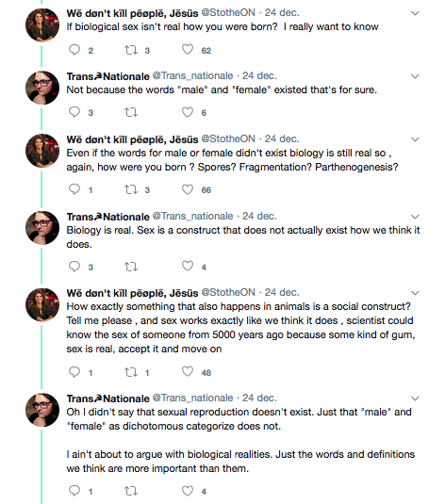View the StotheON avatar on the first tweet
The width and height of the screenshot is (445, 504).
coord(42,25)
